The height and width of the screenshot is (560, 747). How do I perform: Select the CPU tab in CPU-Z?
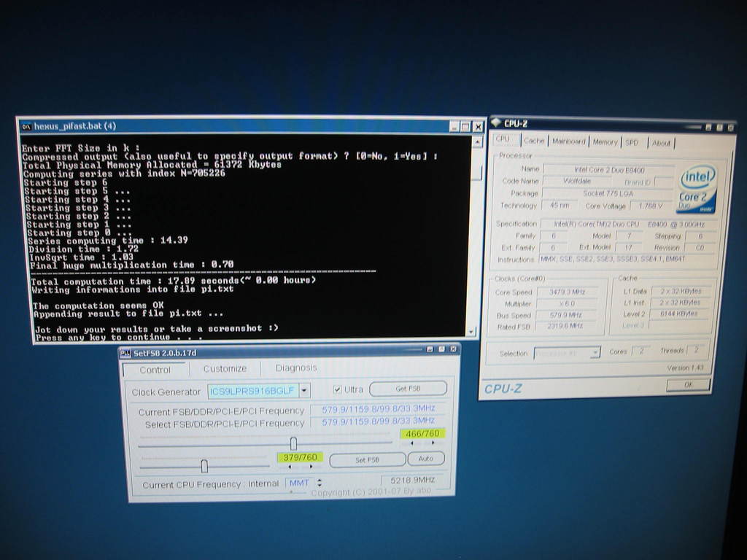click(503, 139)
